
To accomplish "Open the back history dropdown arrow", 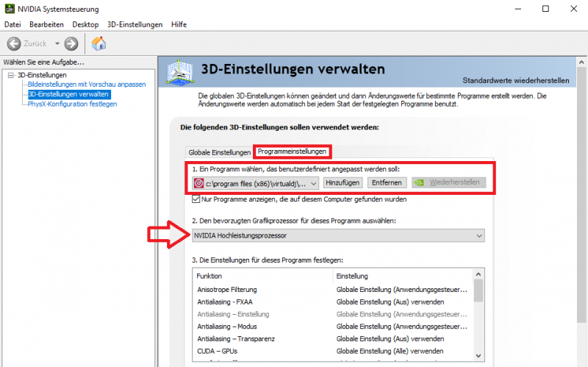I will tap(57, 43).
